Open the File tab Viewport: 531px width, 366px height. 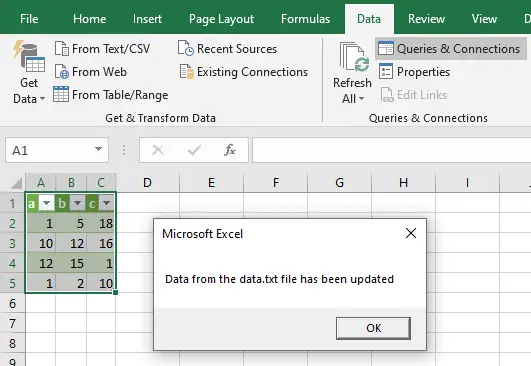[29, 19]
